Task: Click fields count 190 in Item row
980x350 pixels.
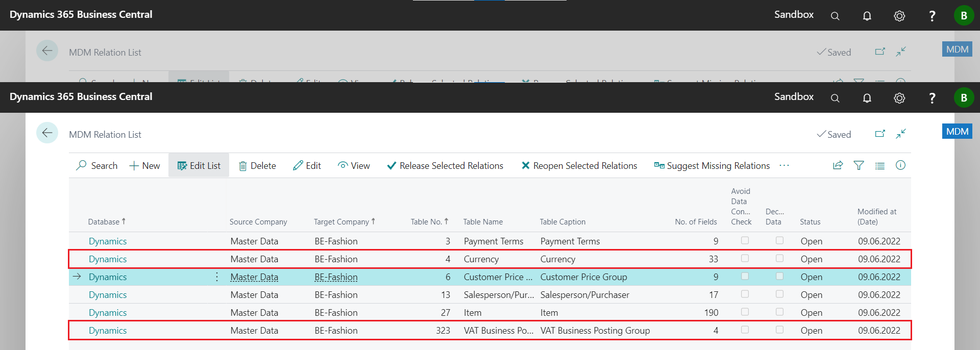Action: pyautogui.click(x=711, y=312)
